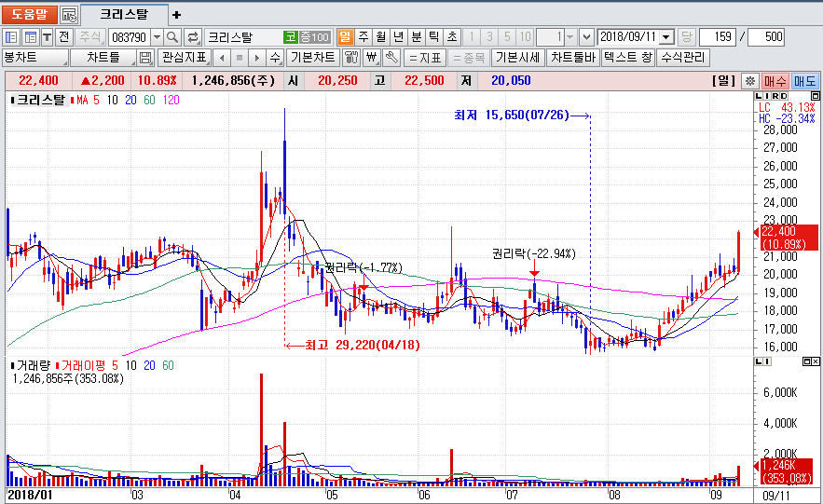Click the candle count field showing 159
823x504 pixels.
pos(716,37)
